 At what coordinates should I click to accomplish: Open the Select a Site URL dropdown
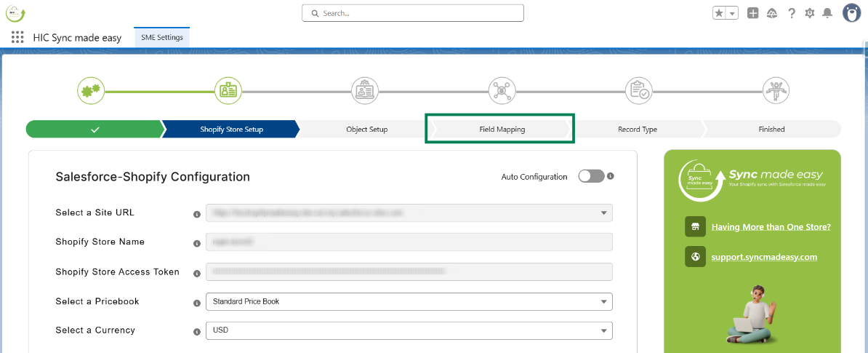[409, 213]
